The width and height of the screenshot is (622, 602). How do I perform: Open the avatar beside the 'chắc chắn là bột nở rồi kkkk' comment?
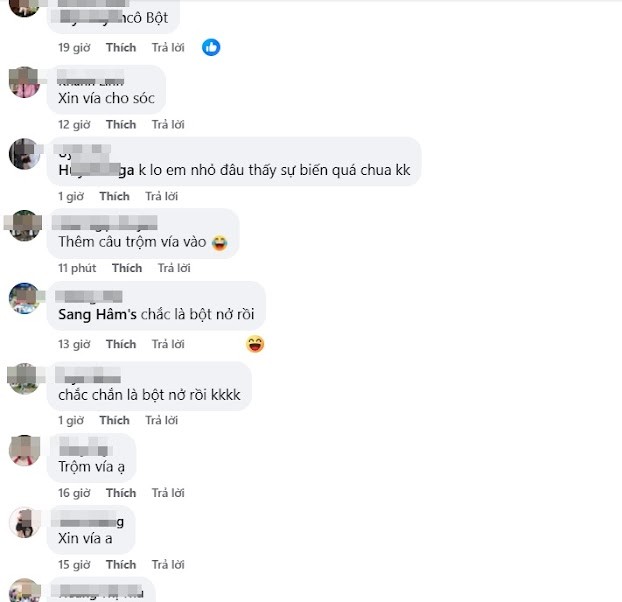pyautogui.click(x=24, y=377)
